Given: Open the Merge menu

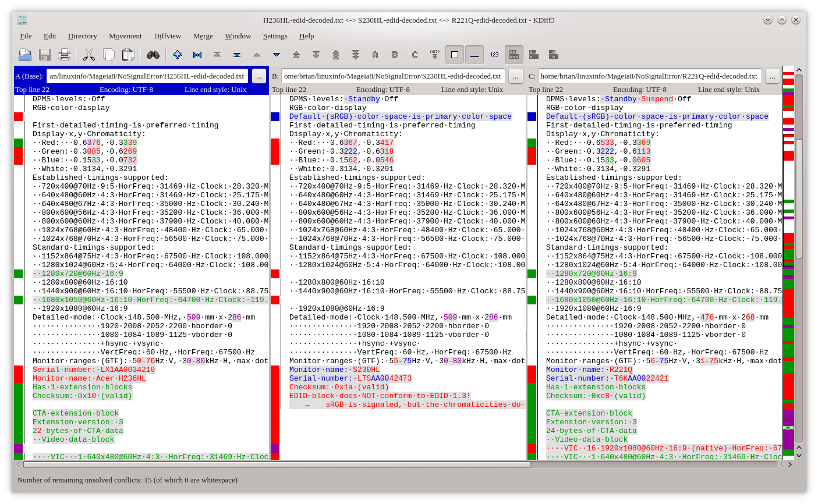Looking at the screenshot, I should (203, 36).
